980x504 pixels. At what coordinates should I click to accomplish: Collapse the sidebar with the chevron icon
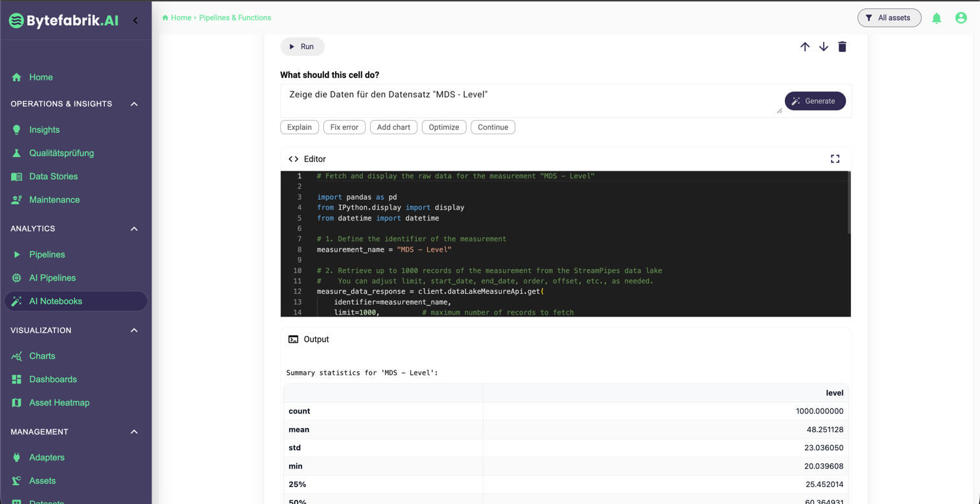click(x=135, y=20)
